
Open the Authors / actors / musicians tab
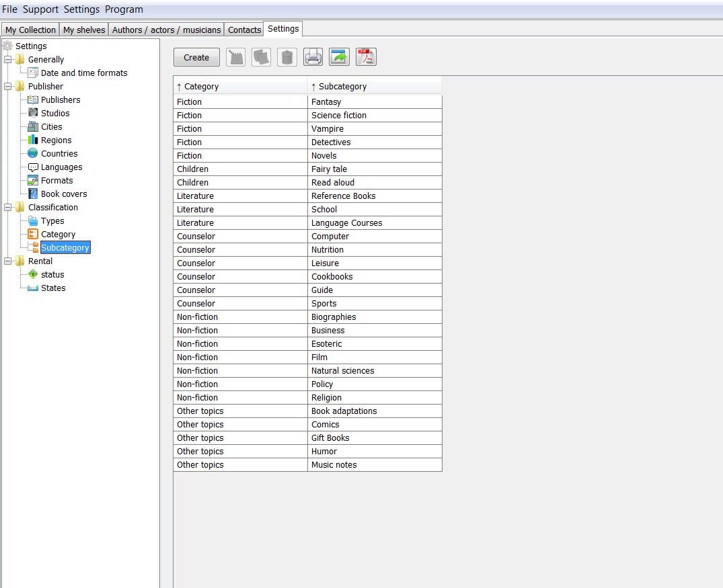tap(166, 30)
